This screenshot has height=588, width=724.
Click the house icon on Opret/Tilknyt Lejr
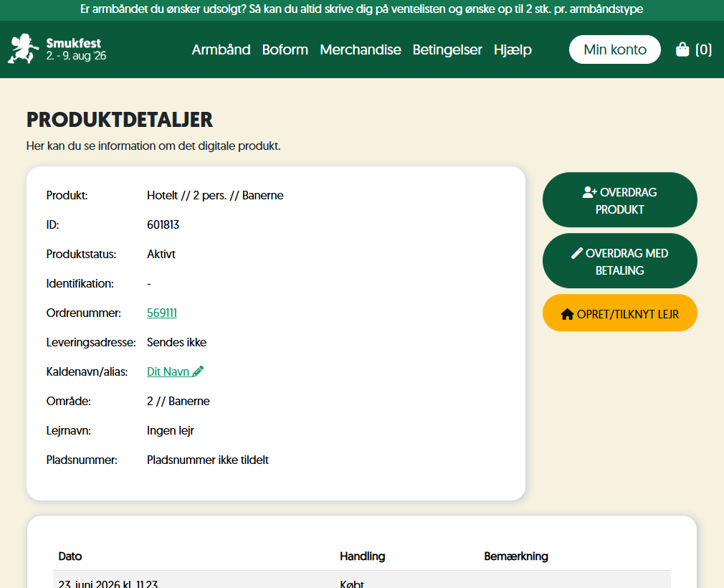pyautogui.click(x=567, y=314)
